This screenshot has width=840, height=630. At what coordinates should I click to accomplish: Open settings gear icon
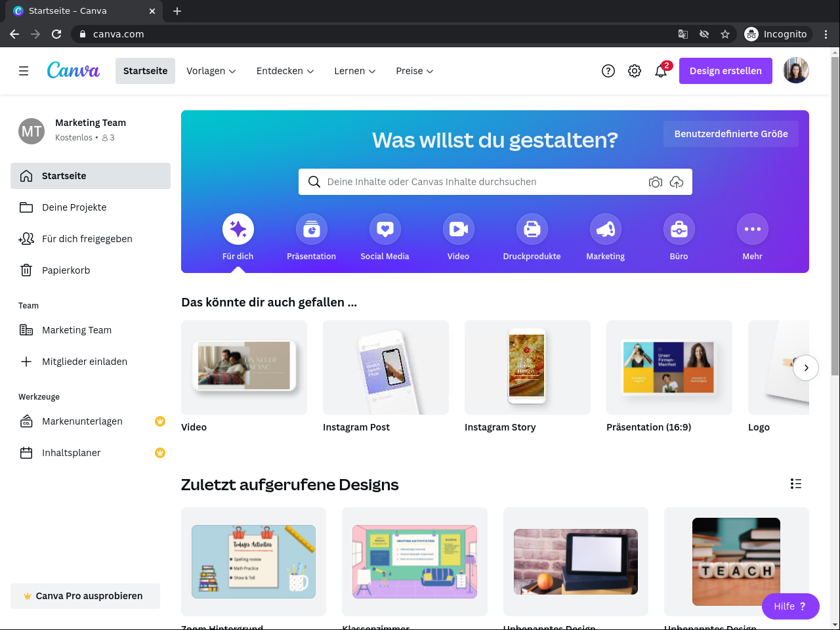[x=635, y=71]
